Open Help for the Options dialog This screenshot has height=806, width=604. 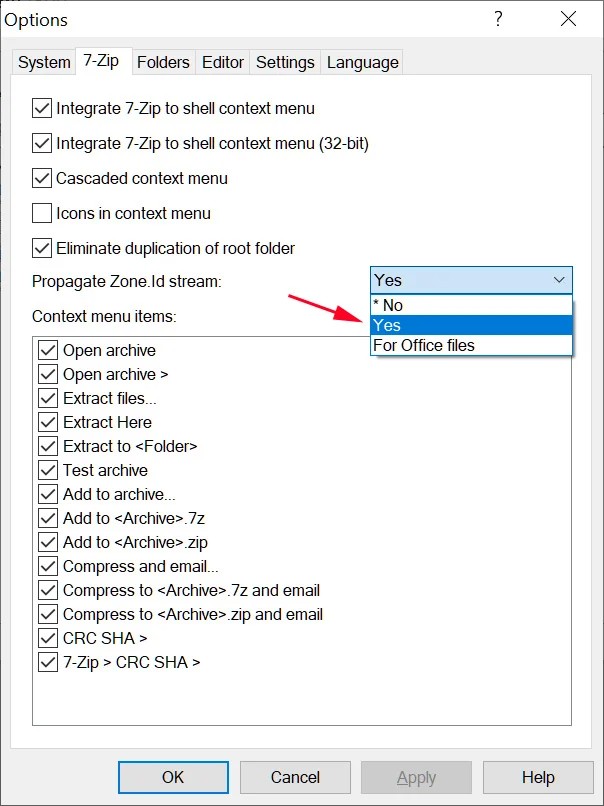[538, 777]
